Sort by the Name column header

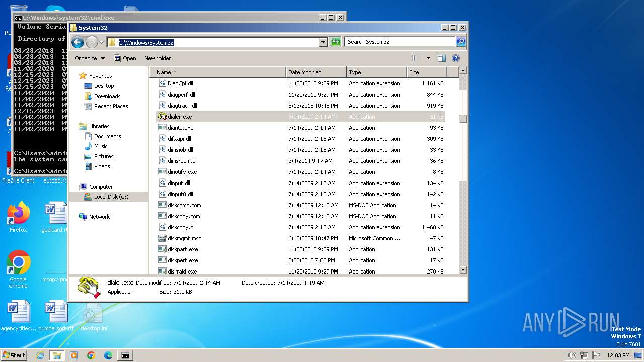(218, 72)
